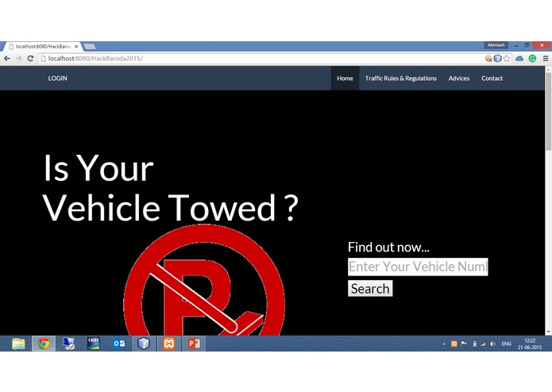Open File Explorer from the taskbar
Image resolution: width=552 pixels, height=392 pixels.
click(18, 344)
